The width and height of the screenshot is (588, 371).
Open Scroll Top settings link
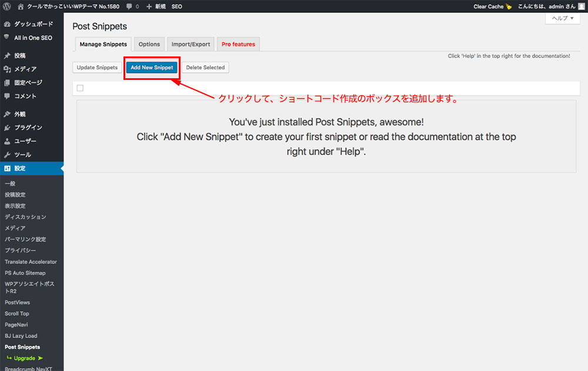coord(17,313)
